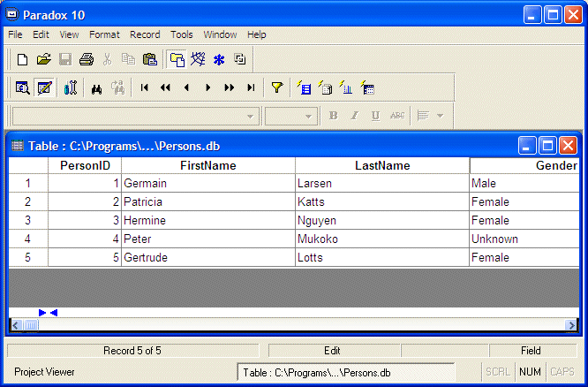Click the Cut scissors icon
The image size is (588, 387).
(x=107, y=59)
